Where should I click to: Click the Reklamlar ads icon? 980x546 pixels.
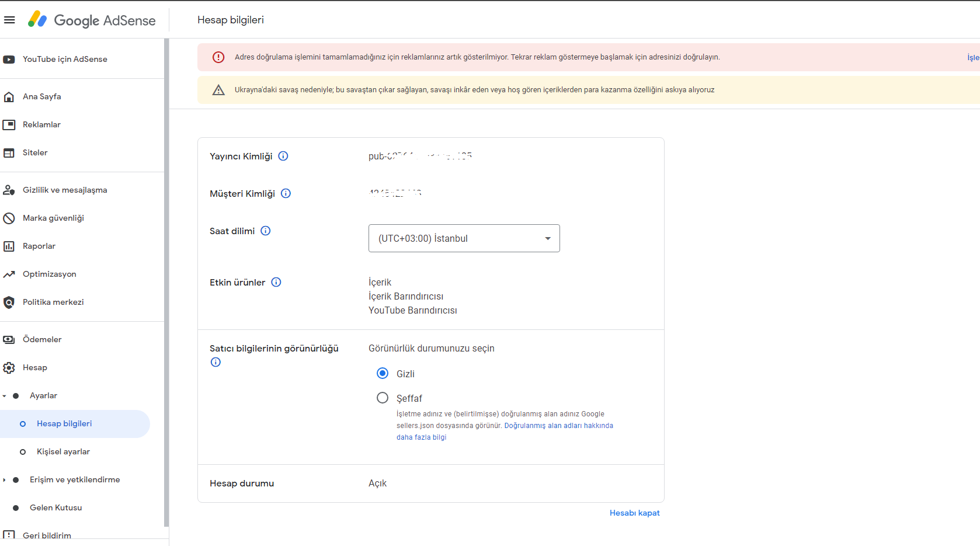pyautogui.click(x=9, y=125)
